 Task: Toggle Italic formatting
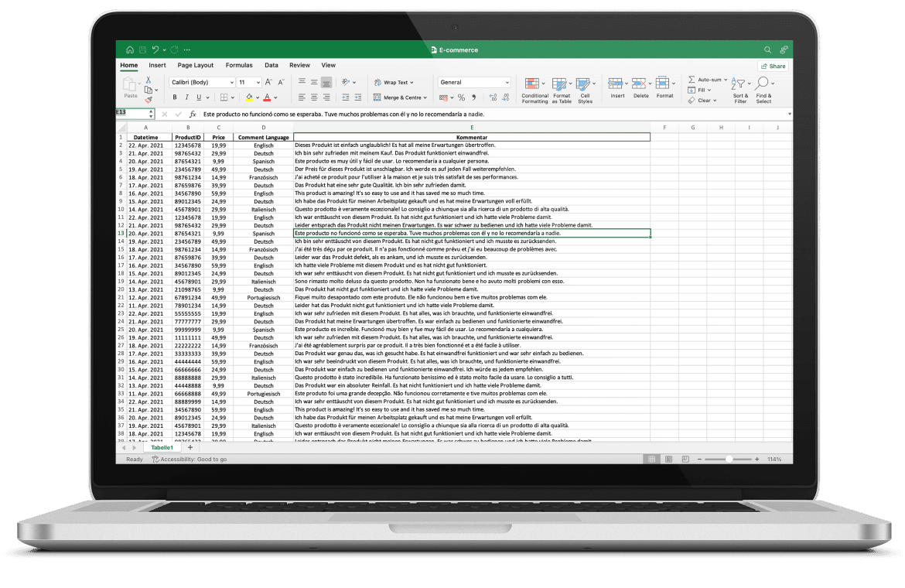(x=186, y=97)
